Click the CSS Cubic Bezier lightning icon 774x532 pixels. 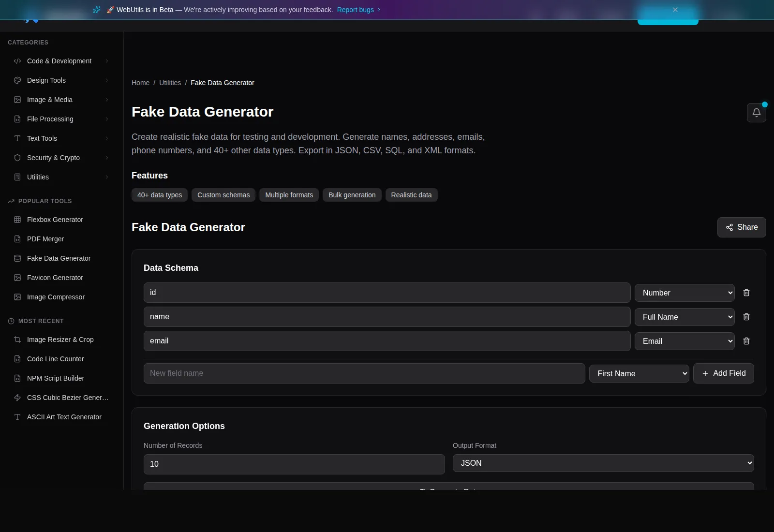(17, 398)
